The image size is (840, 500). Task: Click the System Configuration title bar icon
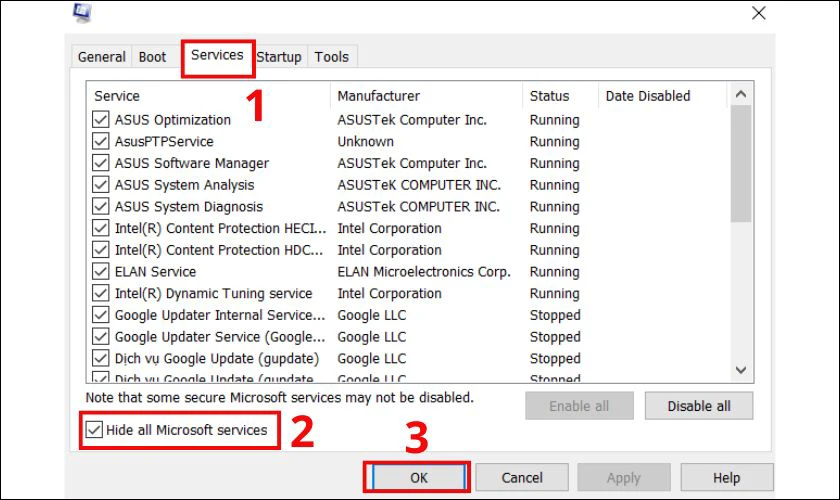82,13
